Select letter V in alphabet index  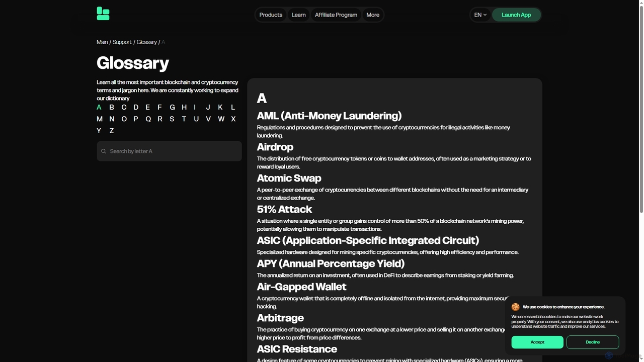208,119
